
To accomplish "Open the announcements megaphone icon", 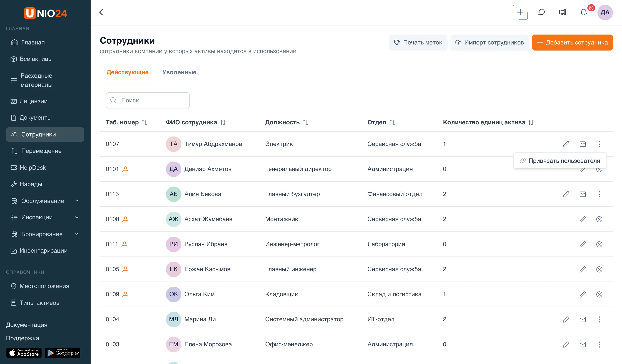I will 563,12.
